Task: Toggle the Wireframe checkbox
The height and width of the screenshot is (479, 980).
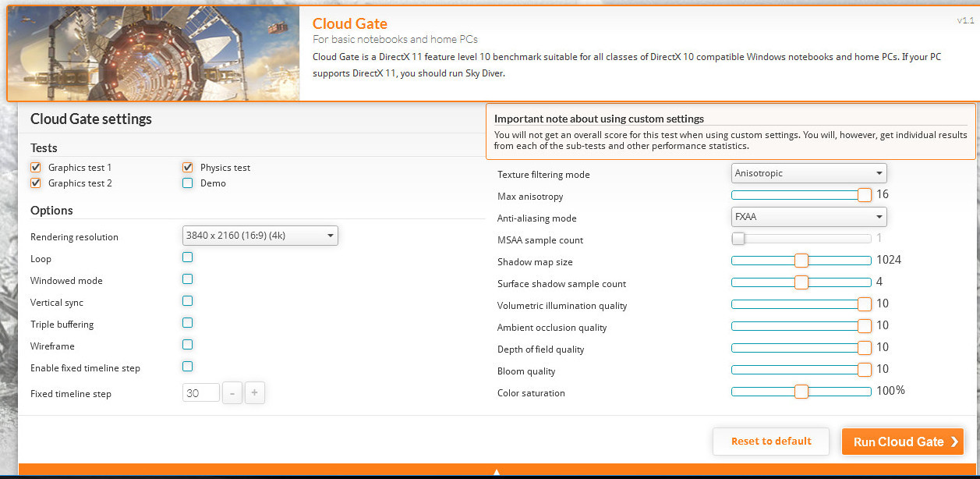Action: coord(187,344)
